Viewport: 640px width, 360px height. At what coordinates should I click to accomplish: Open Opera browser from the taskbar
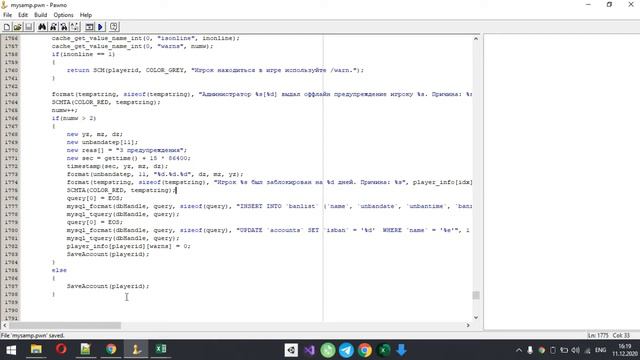point(61,350)
